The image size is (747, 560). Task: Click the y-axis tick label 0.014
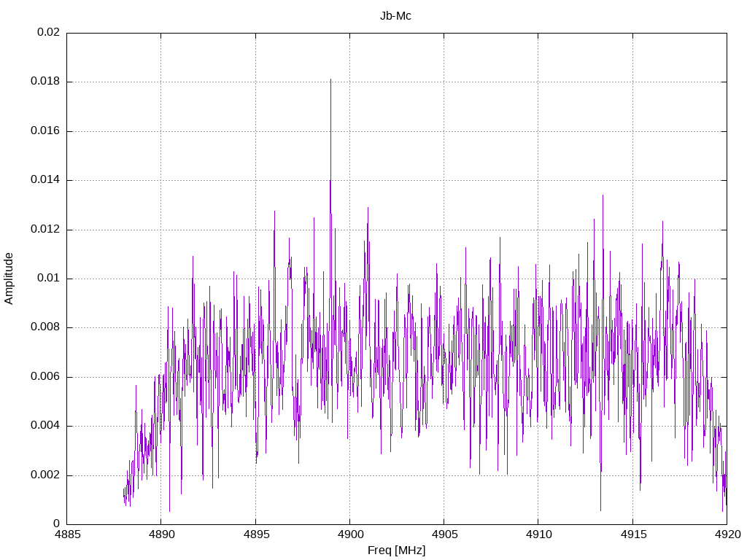tap(45, 180)
